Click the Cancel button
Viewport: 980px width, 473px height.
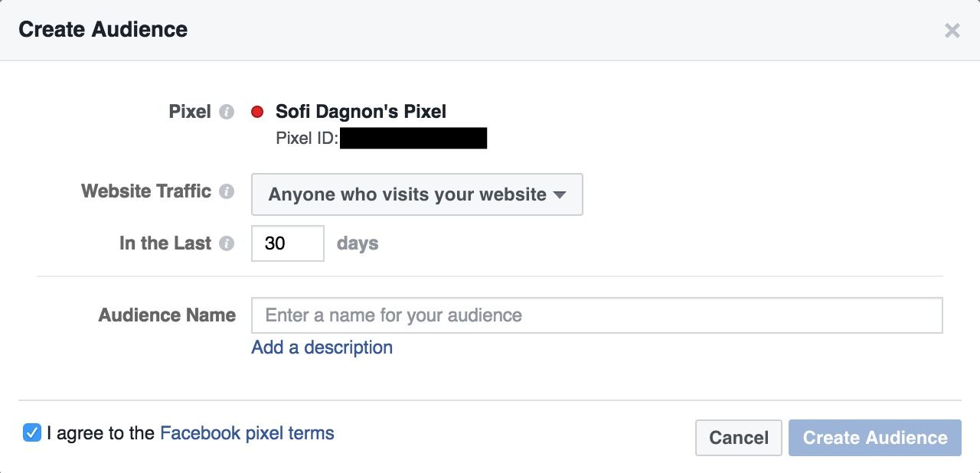(739, 438)
